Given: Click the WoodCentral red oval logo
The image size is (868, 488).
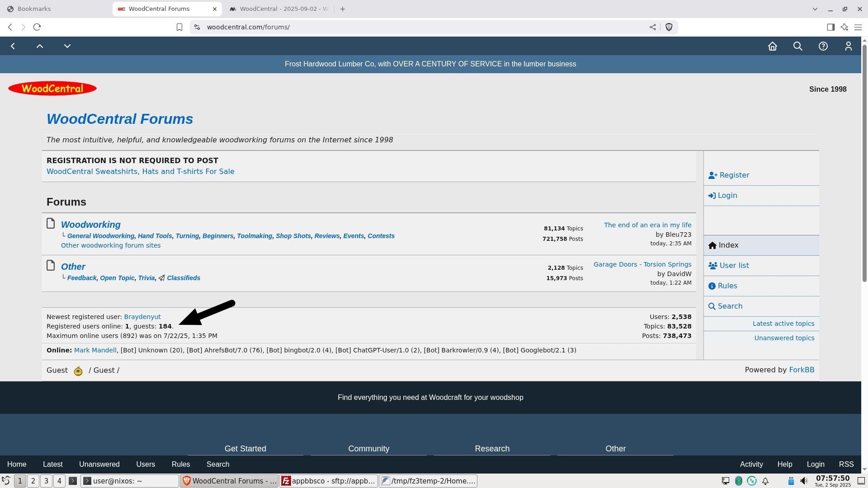Looking at the screenshot, I should click(x=52, y=89).
